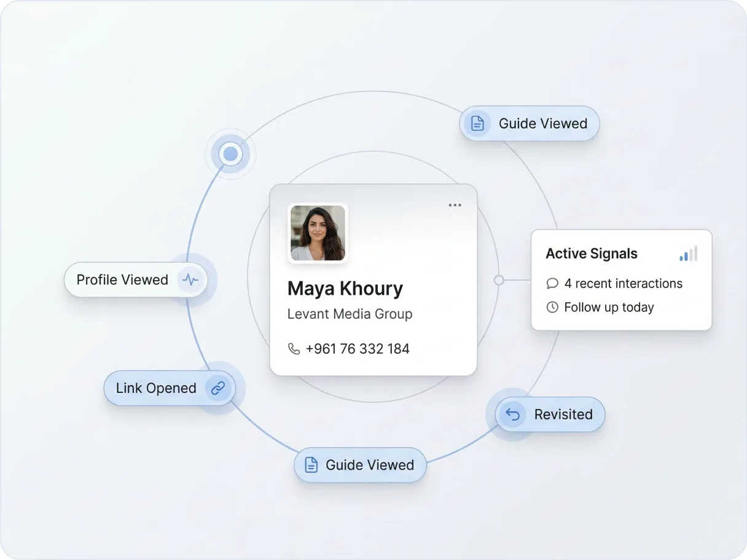Click the document icon on bottom Guide Viewed badge
This screenshot has width=747, height=560.
(x=311, y=465)
